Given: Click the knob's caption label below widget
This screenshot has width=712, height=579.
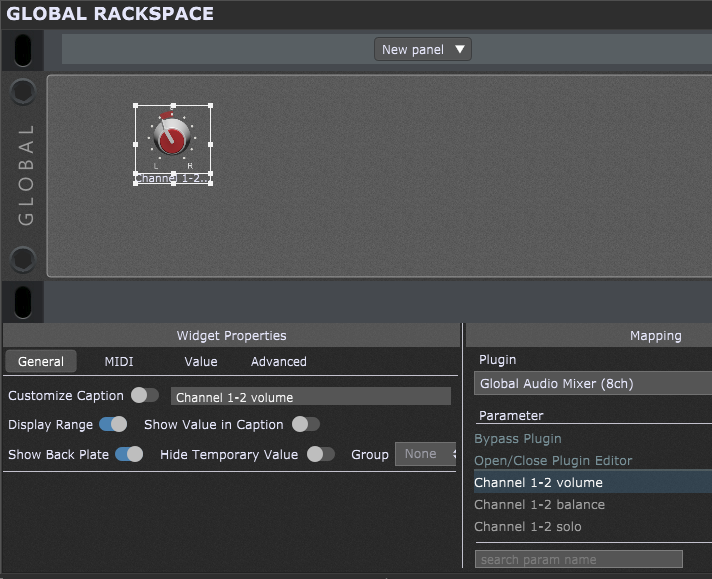Looking at the screenshot, I should coord(172,178).
